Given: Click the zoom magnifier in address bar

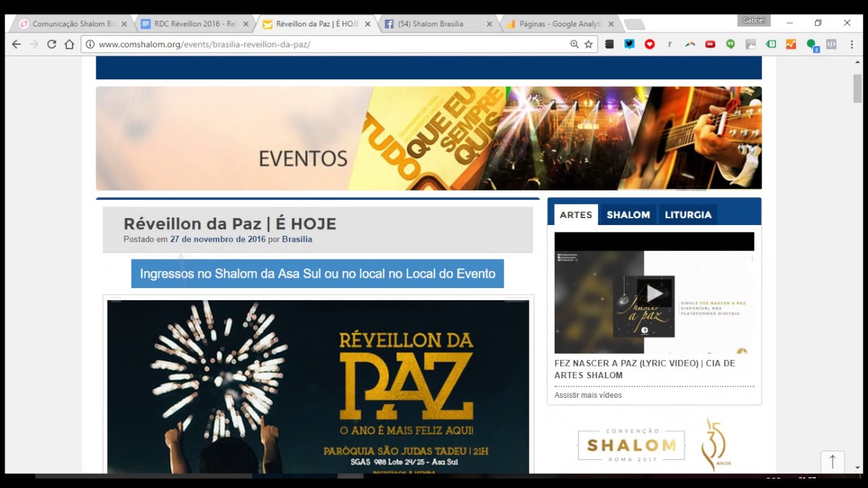Looking at the screenshot, I should (x=574, y=44).
